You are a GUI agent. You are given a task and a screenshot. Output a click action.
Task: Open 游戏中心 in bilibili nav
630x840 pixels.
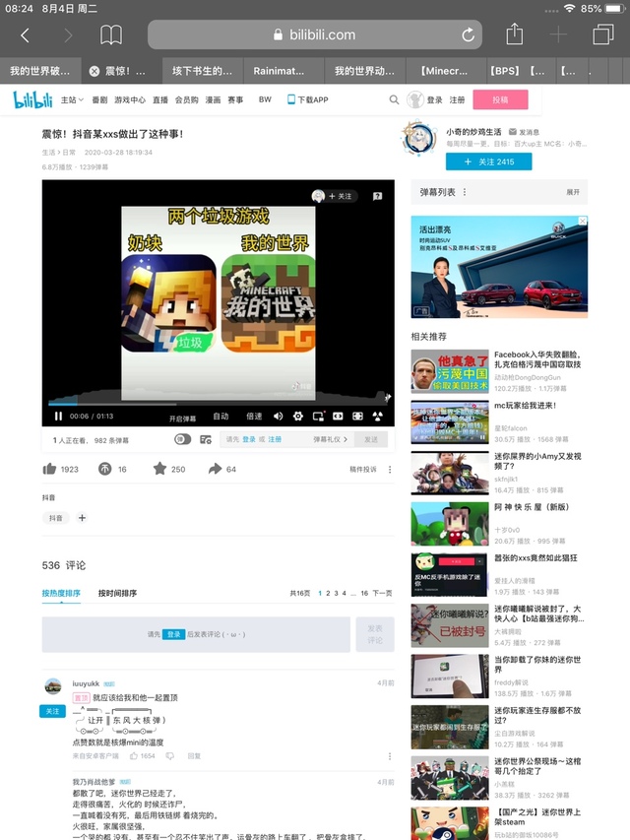tap(130, 99)
